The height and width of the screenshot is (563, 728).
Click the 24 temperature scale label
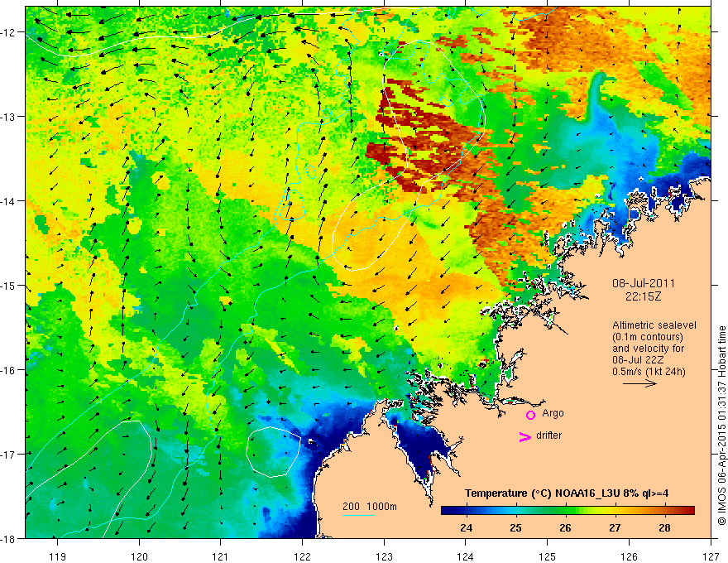[466, 527]
